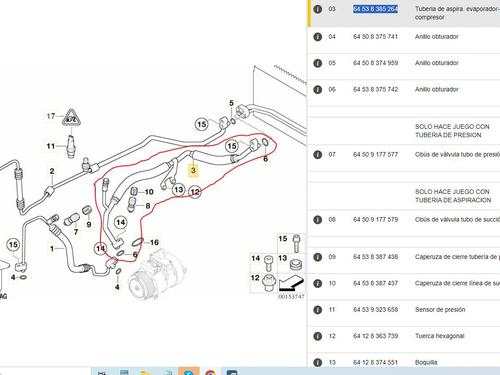The width and height of the screenshot is (500, 375).
Task: Select the highlighted part number 64 53 8 385 264
Action: click(375, 9)
